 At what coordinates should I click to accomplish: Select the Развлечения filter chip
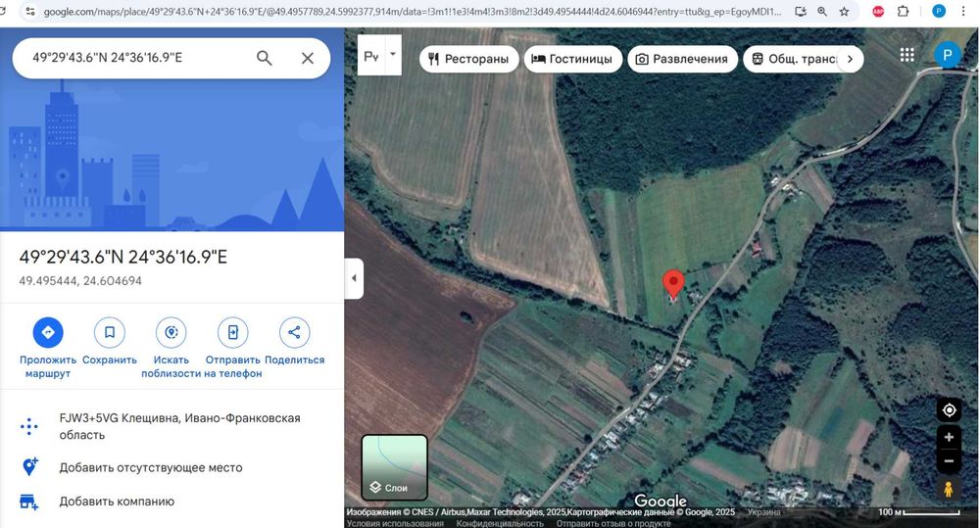[682, 60]
